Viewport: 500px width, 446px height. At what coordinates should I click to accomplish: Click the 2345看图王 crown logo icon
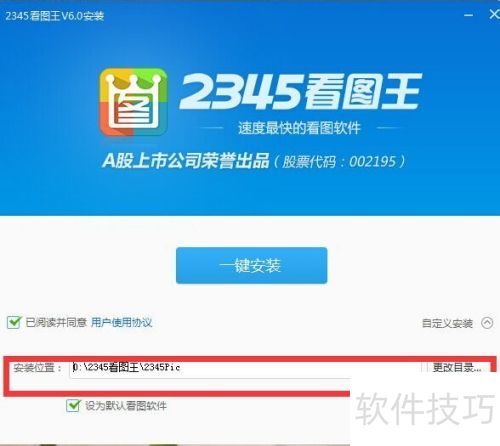(134, 102)
